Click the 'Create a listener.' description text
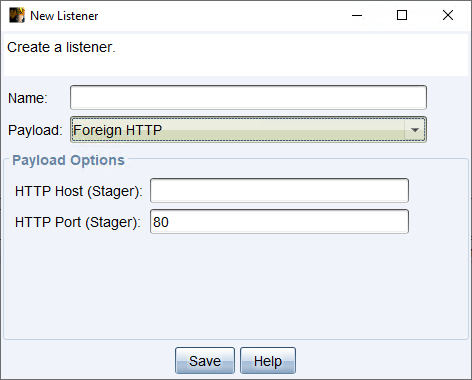Screen dimensions: 472x380 point(61,47)
